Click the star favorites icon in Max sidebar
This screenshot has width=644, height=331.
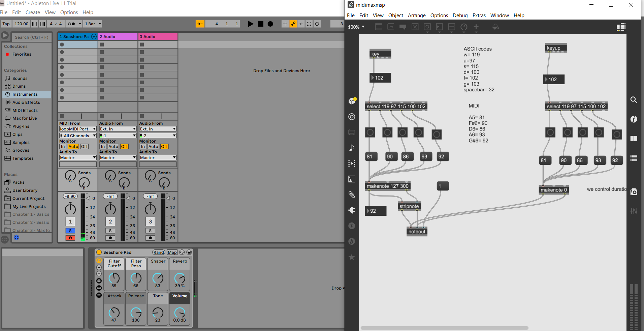[352, 257]
